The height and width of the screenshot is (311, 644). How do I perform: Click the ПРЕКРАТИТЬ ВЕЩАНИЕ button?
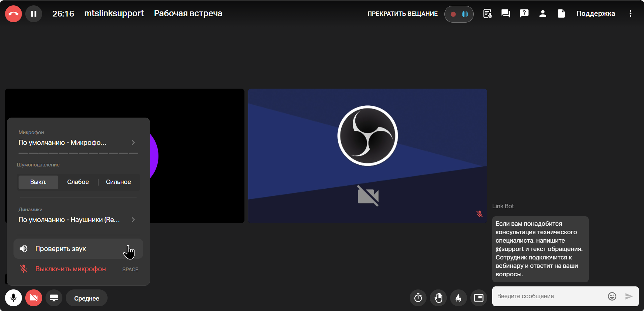pyautogui.click(x=403, y=14)
